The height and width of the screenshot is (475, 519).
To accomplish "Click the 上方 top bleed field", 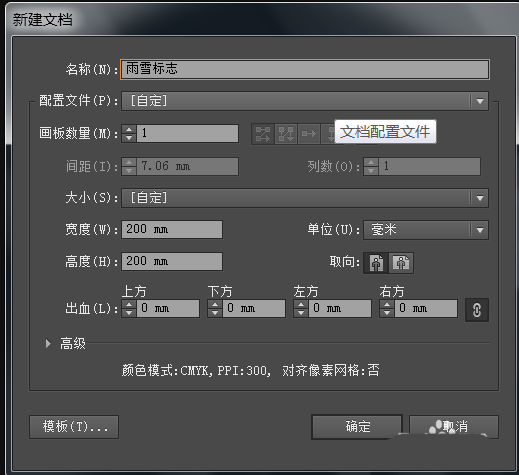I will click(x=168, y=308).
